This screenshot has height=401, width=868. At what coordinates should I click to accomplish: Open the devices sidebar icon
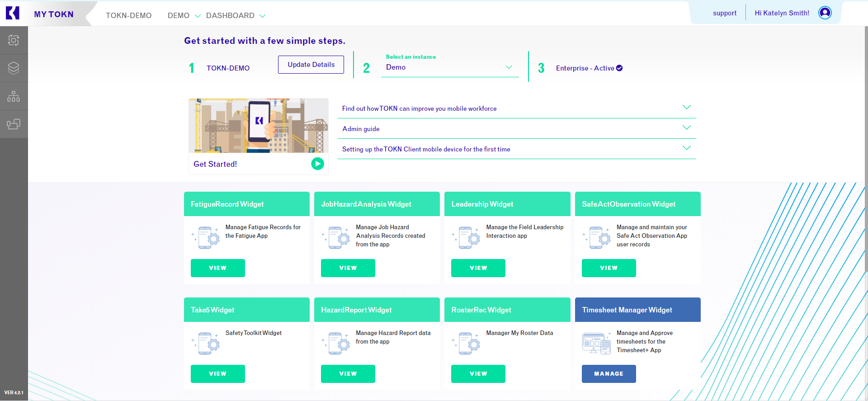point(14,124)
